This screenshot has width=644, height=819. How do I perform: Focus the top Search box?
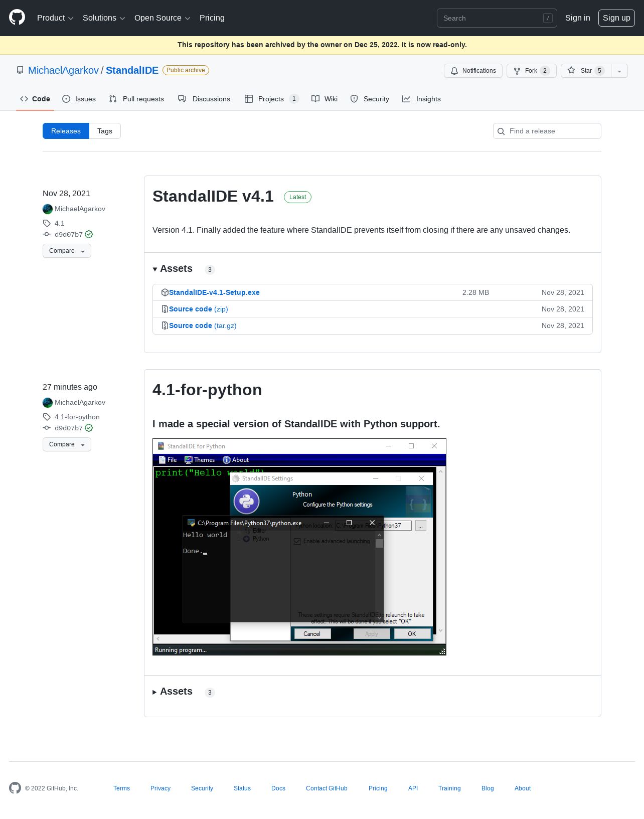tap(497, 18)
